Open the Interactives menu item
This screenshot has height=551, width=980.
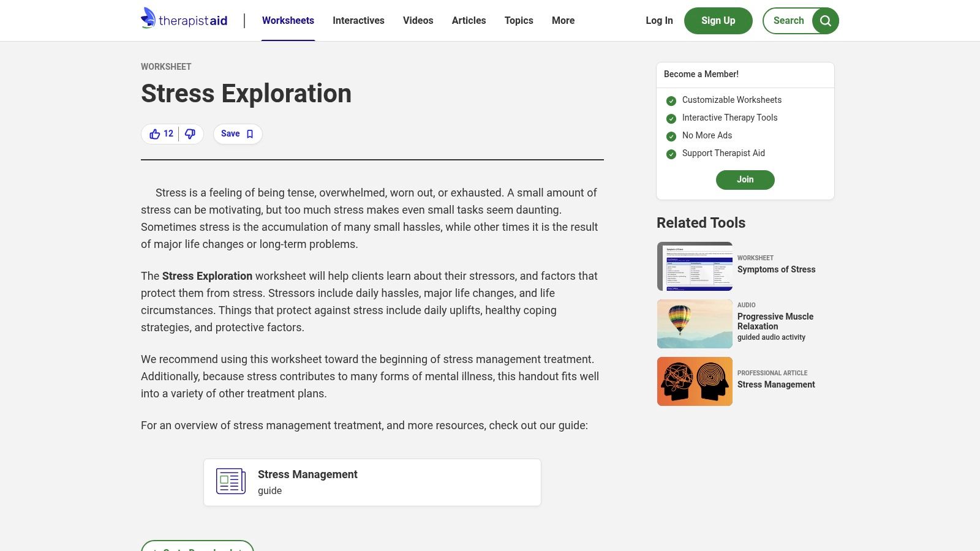(358, 20)
